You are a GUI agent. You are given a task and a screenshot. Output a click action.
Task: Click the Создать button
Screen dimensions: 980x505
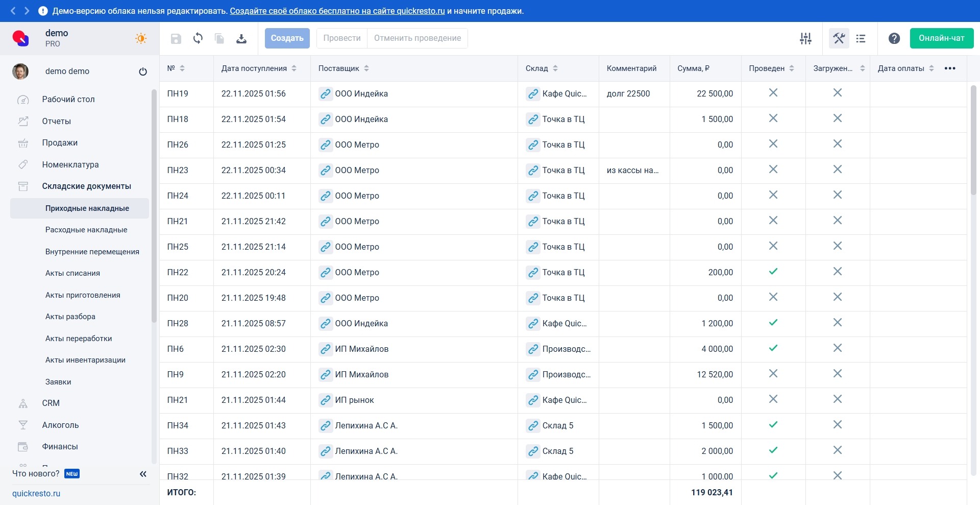287,38
